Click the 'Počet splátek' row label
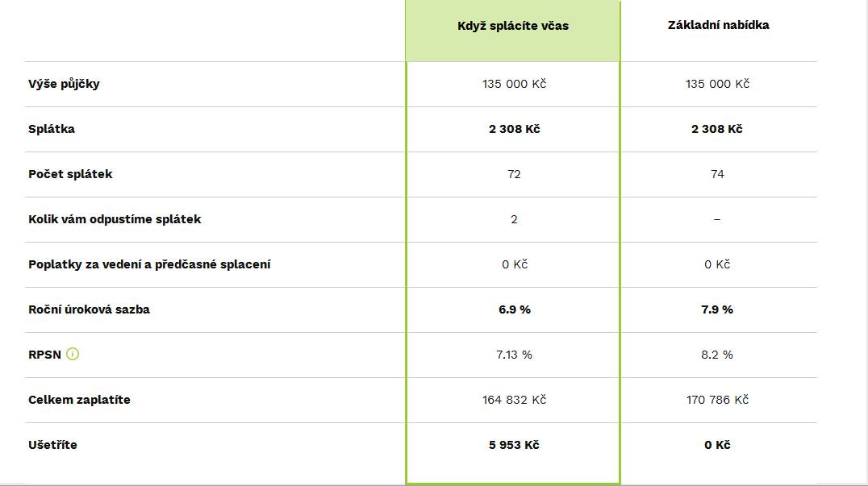This screenshot has width=868, height=486. click(70, 174)
